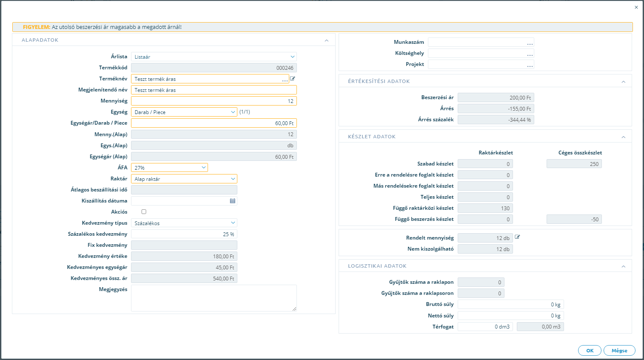Viewport: 644px width, 360px height.
Task: Click the Százalékos kedvezmény field
Action: (x=184, y=234)
